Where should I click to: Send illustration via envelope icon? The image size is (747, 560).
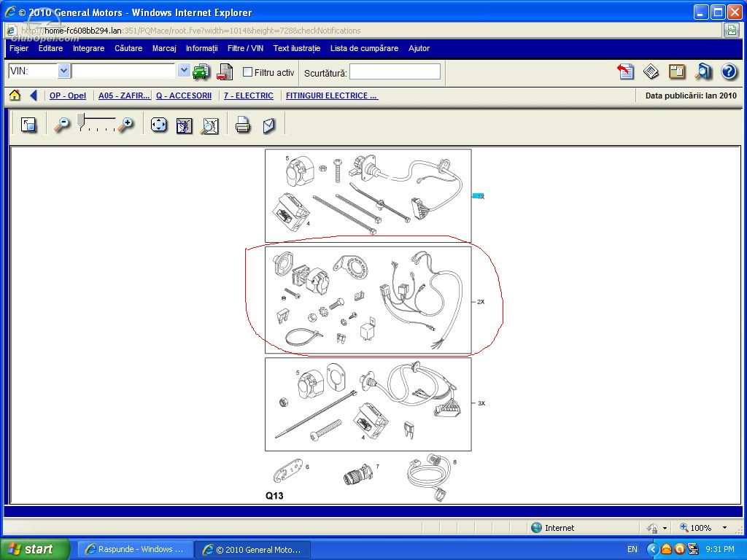point(268,125)
